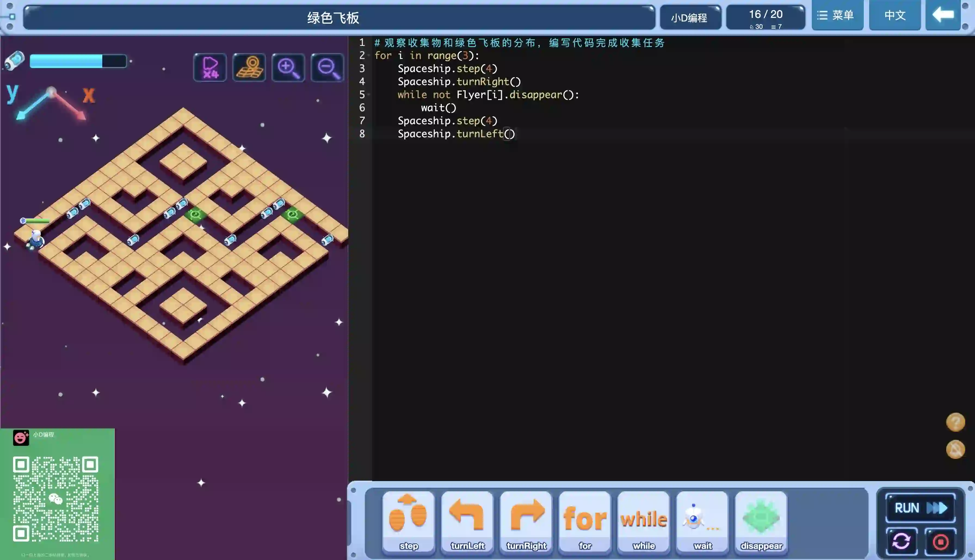Click the map locate view icon
This screenshot has height=560, width=975.
click(x=249, y=68)
